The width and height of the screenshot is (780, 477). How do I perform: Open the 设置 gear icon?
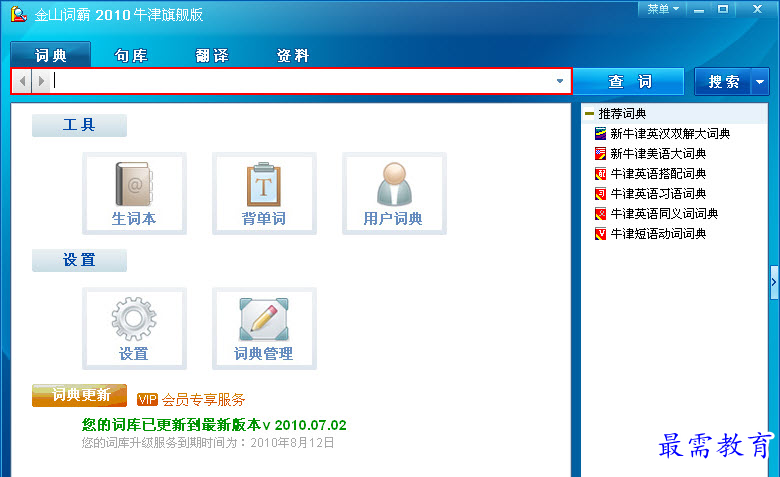pos(134,328)
